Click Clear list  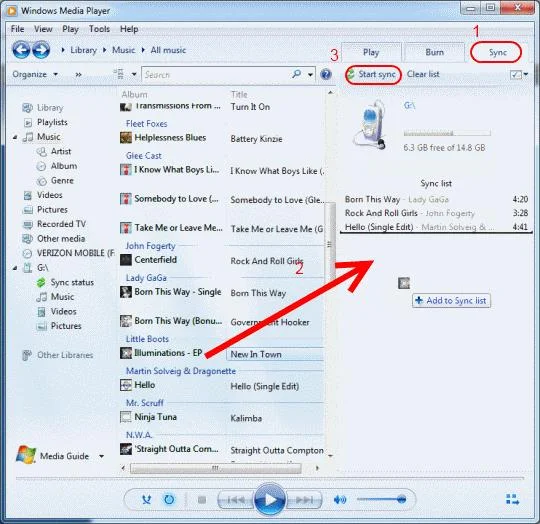pyautogui.click(x=423, y=74)
